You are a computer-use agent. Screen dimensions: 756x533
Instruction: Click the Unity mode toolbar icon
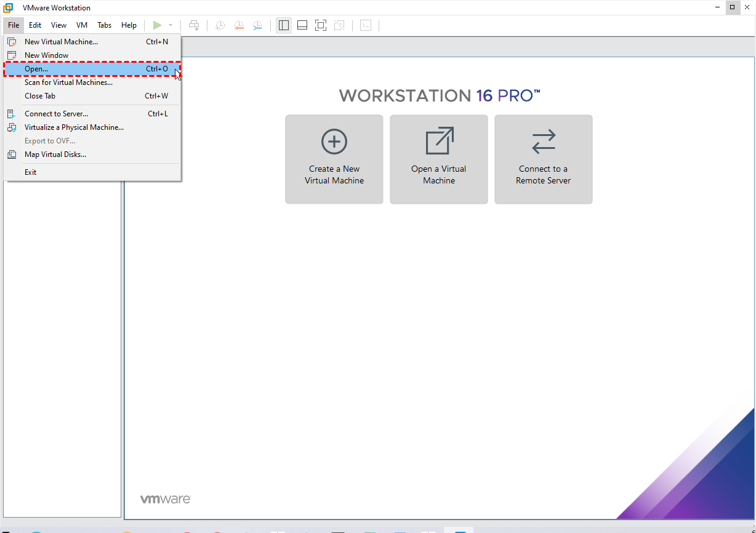coord(339,25)
